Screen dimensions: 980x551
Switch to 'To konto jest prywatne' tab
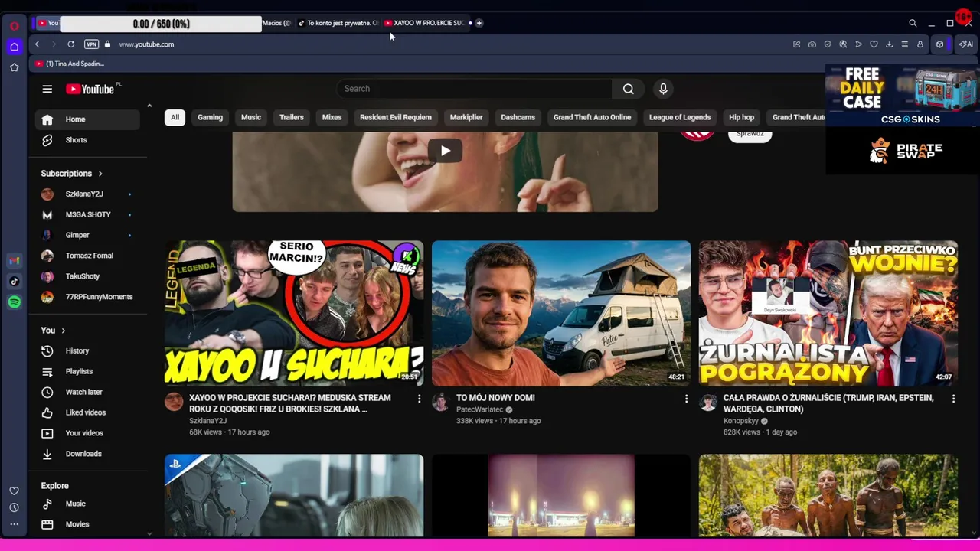(338, 23)
